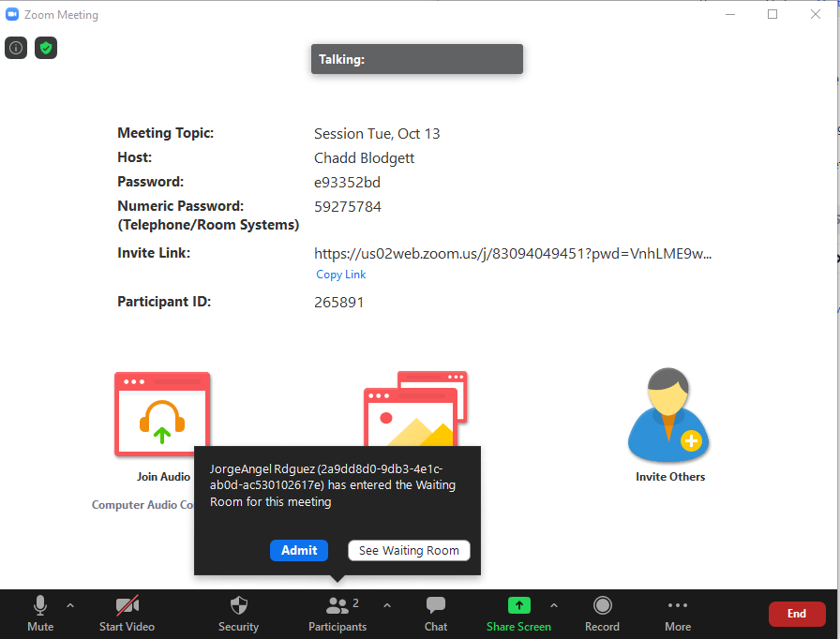Click the See Waiting Room button
The width and height of the screenshot is (840, 639).
click(x=409, y=550)
